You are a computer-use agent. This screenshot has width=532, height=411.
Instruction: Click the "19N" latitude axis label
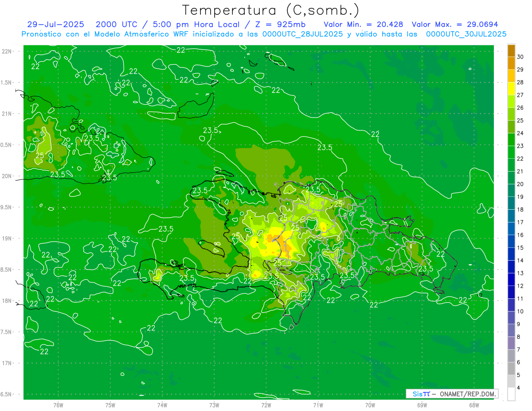[6, 239]
